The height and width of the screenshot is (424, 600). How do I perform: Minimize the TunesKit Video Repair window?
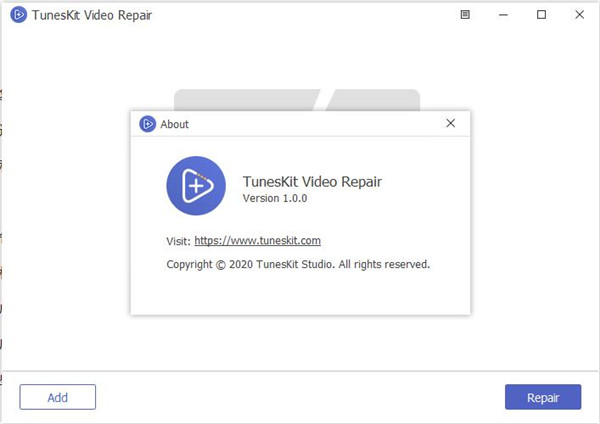(x=504, y=15)
